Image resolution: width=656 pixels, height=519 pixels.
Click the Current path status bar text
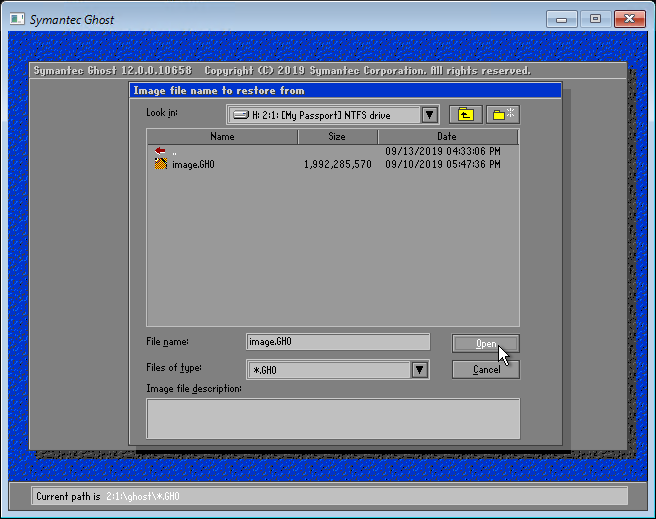[x=108, y=496]
